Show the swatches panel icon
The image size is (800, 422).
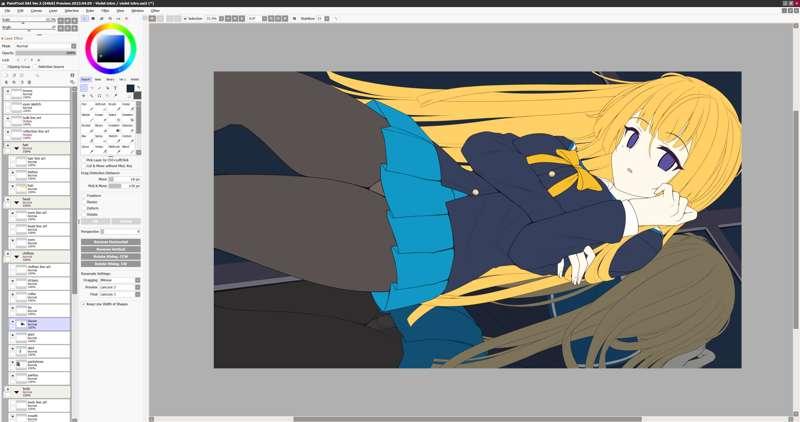pyautogui.click(x=118, y=18)
